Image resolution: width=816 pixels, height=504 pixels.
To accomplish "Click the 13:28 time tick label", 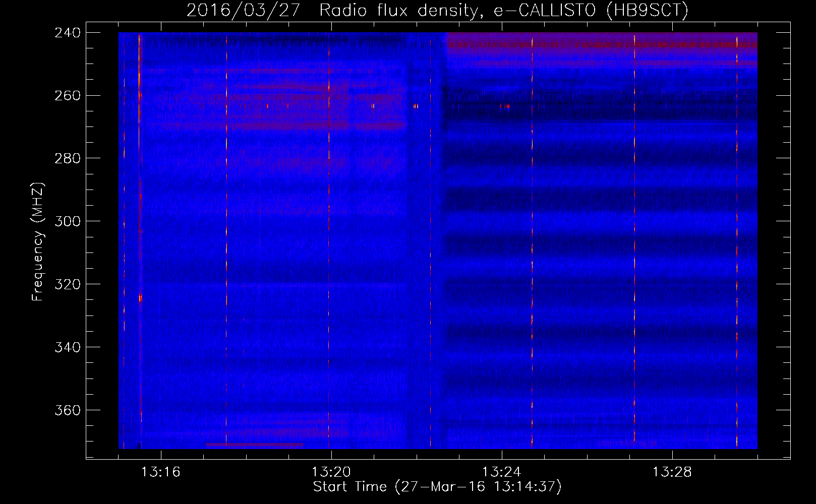I will (x=672, y=472).
